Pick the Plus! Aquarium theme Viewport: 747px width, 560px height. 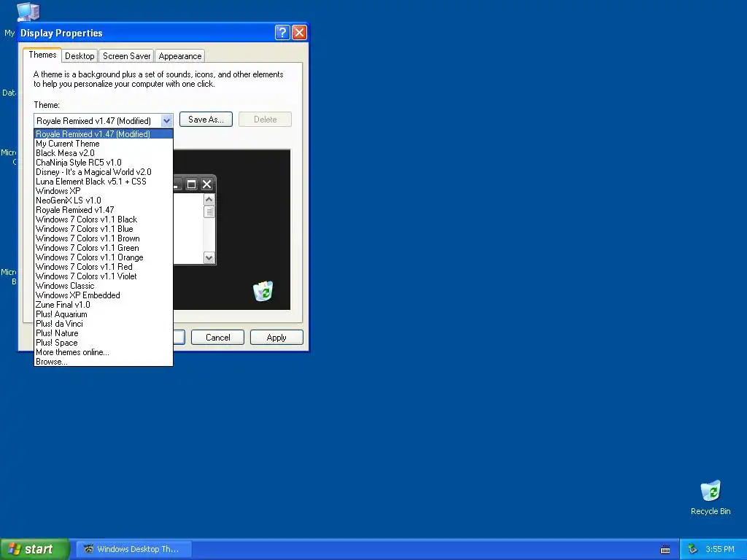(104, 314)
